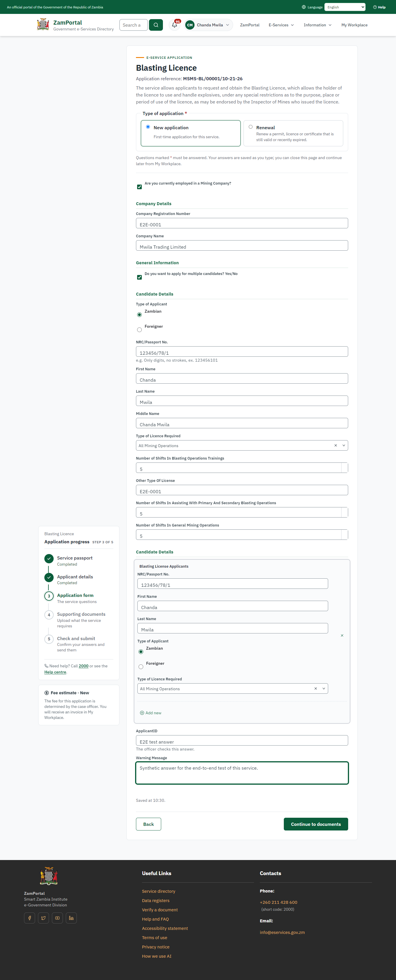The width and height of the screenshot is (396, 980).
Task: Select the New application radio option
Action: (x=148, y=127)
